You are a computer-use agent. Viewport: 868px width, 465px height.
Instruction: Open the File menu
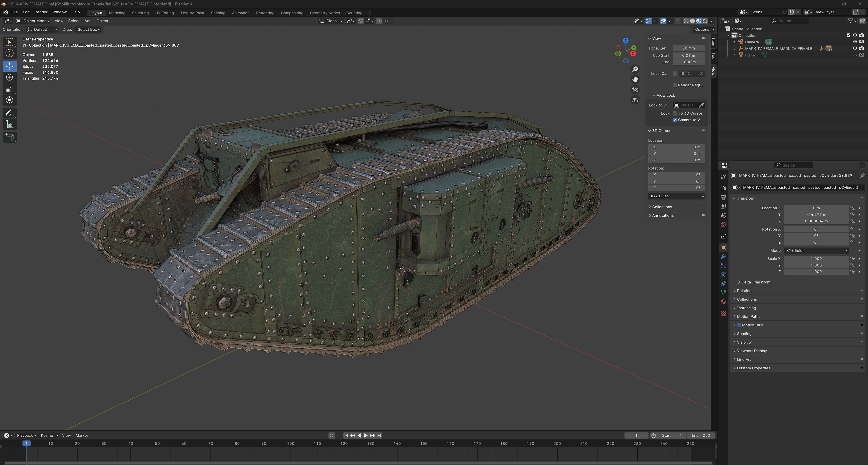pos(14,12)
